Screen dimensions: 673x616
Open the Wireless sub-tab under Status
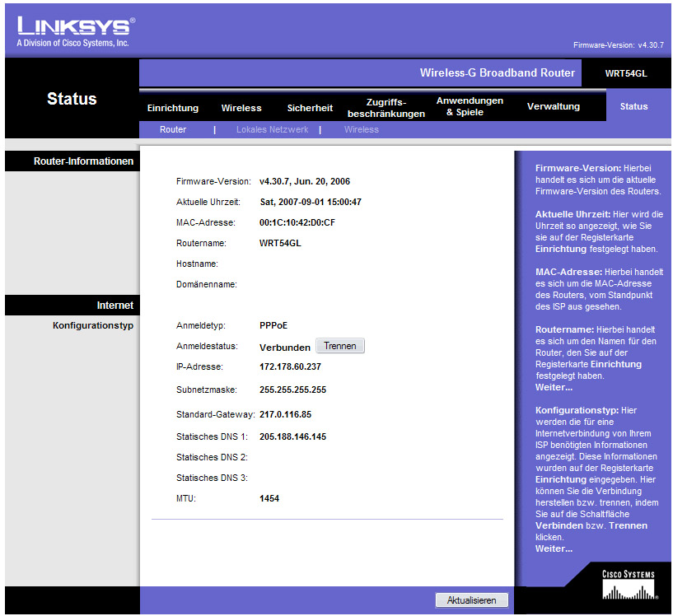[362, 129]
